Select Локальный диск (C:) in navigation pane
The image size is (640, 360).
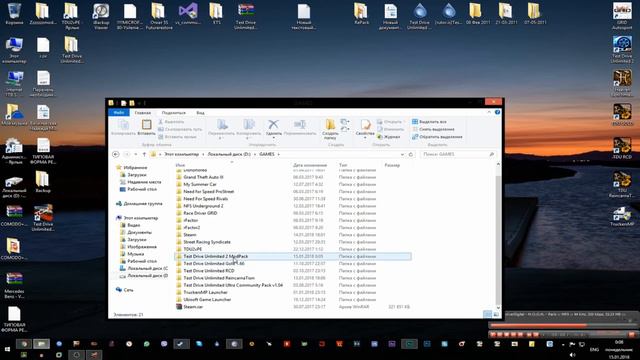(x=144, y=268)
